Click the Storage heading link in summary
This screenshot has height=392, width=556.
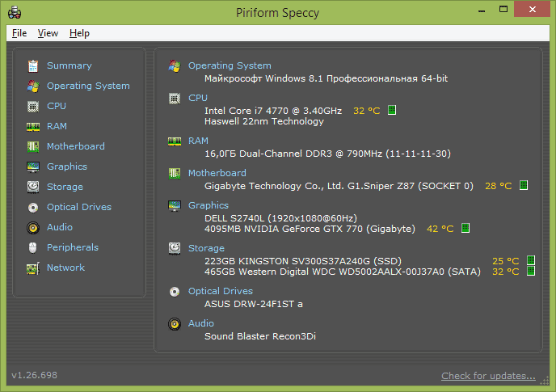point(206,248)
